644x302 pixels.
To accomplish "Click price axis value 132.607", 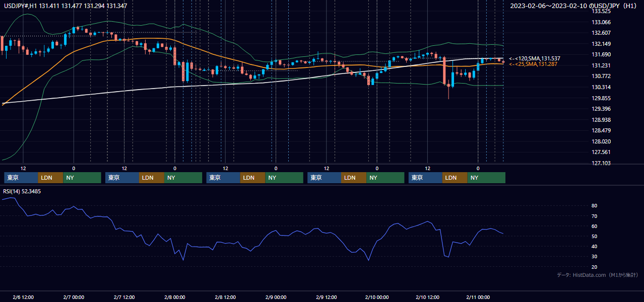I will [601, 33].
